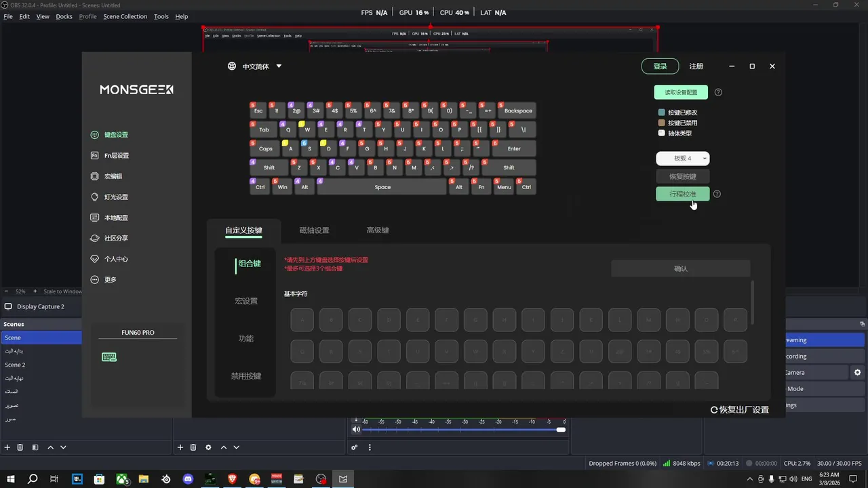Open advanced audio properties gears icon in mixer

coord(354,447)
